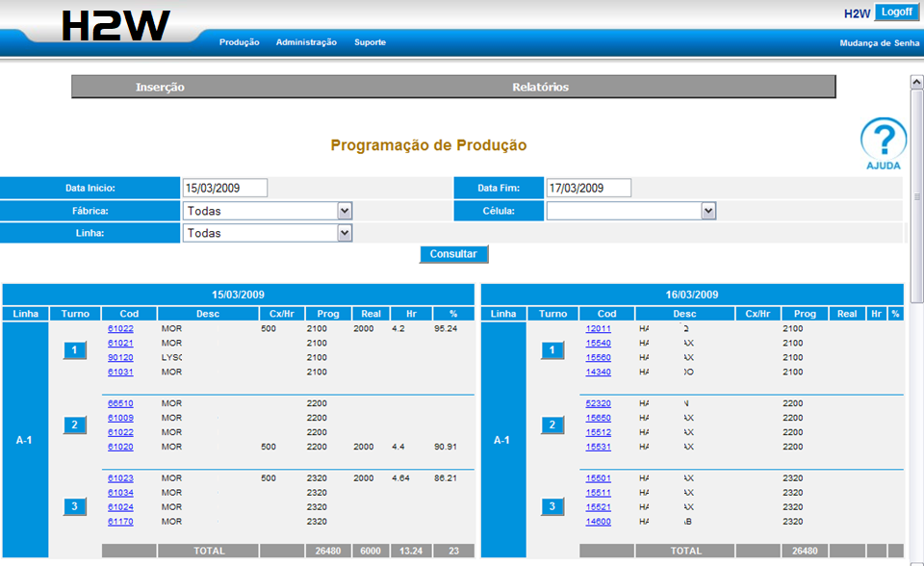This screenshot has width=924, height=566.
Task: Open the Suporte menu
Action: click(370, 42)
